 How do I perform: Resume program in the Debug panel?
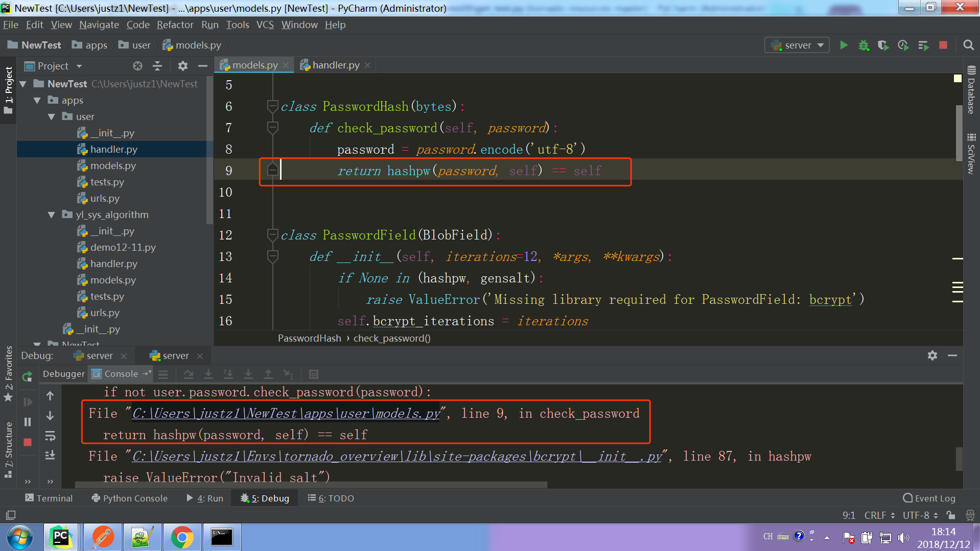[28, 402]
